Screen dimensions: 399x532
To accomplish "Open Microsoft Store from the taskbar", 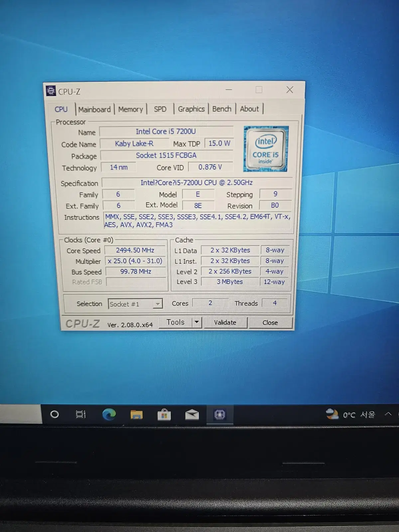I will 164,415.
